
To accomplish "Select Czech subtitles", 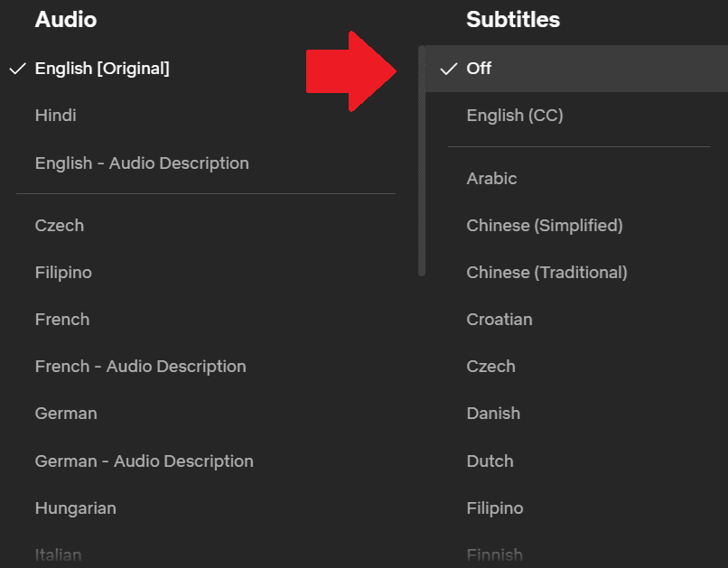I will coord(490,367).
